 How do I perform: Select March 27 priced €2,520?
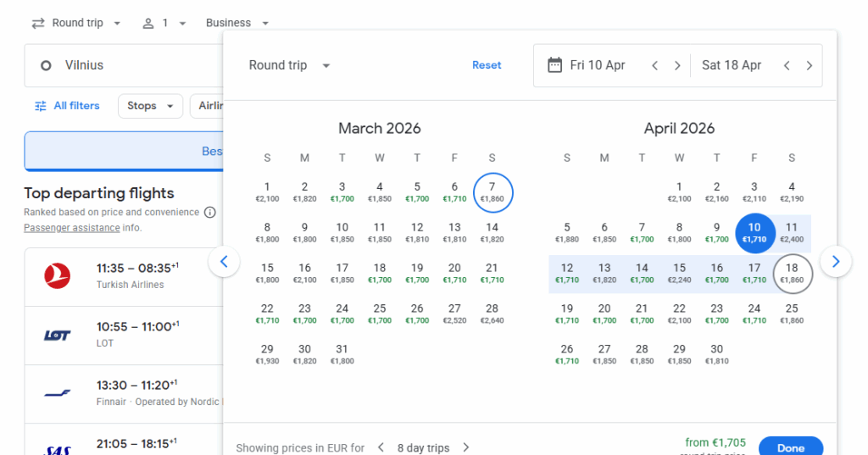tap(454, 314)
